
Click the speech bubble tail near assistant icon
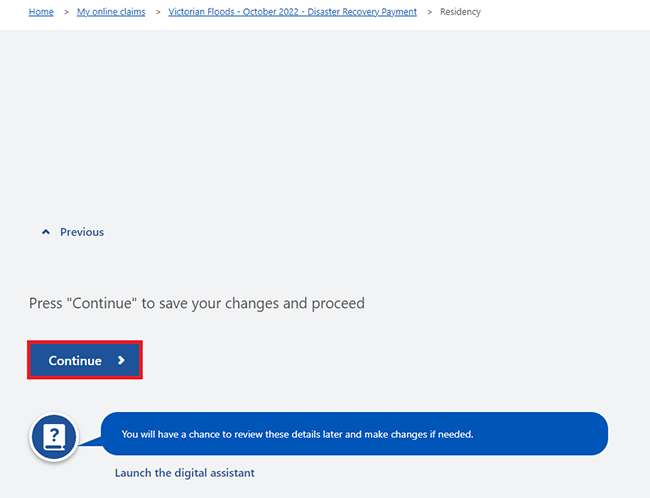click(x=90, y=442)
